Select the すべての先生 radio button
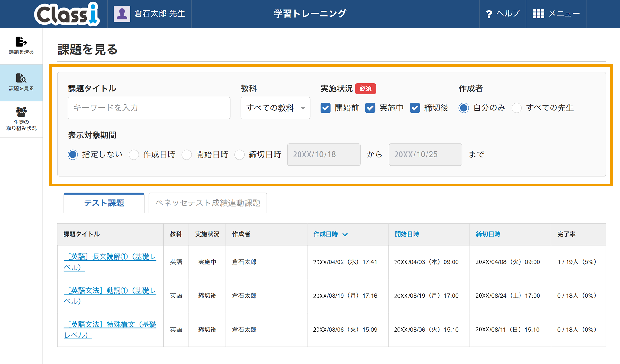This screenshot has height=364, width=620. [516, 108]
